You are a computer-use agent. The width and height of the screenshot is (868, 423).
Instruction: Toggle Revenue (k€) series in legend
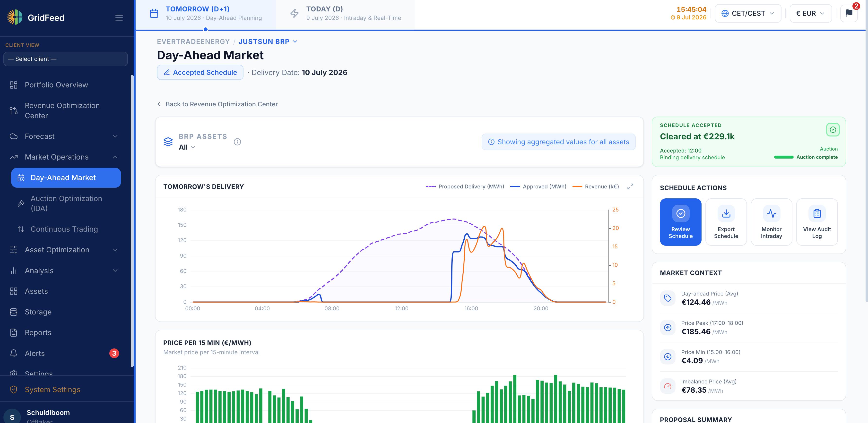click(595, 186)
